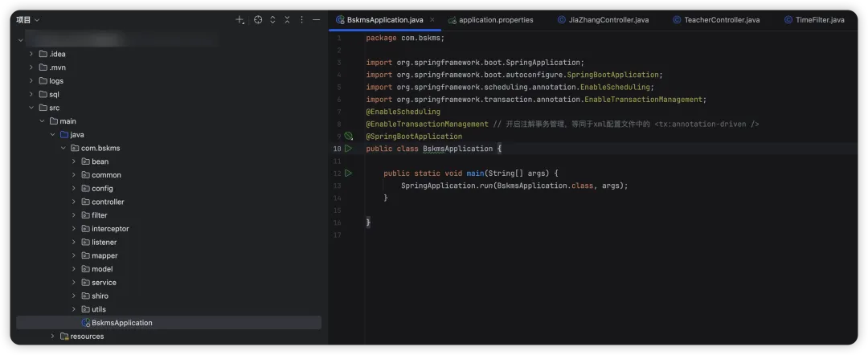Click the collapse all icon in project panel
Screen dimensions: 868x355
tap(287, 20)
